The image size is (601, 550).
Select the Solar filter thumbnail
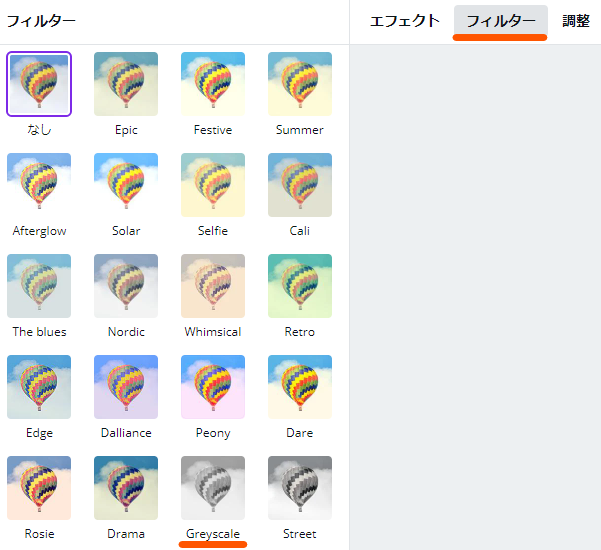pyautogui.click(x=126, y=185)
